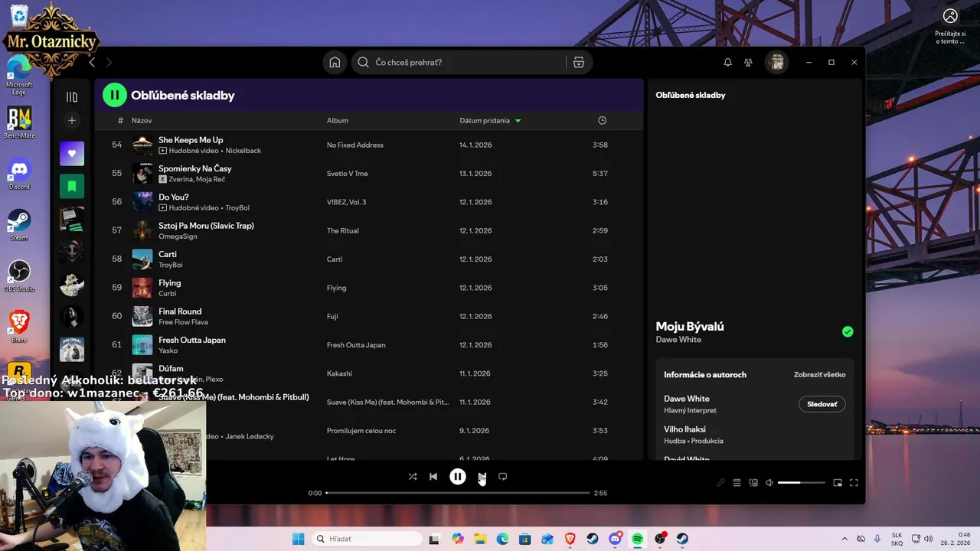Image resolution: width=980 pixels, height=551 pixels.
Task: Open the Spotify Home page icon
Action: tap(335, 63)
